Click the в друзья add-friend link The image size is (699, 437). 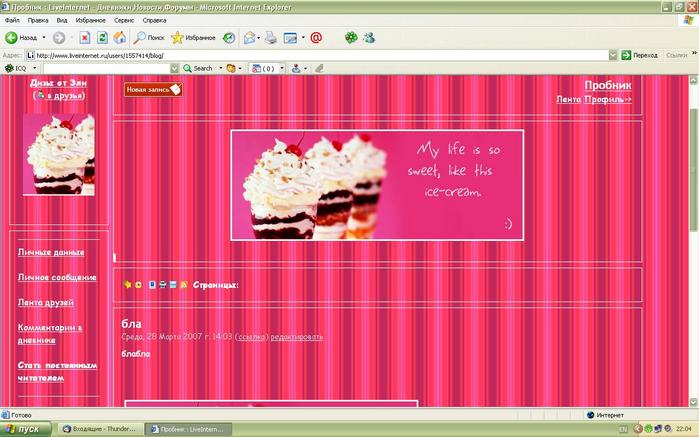click(x=64, y=95)
